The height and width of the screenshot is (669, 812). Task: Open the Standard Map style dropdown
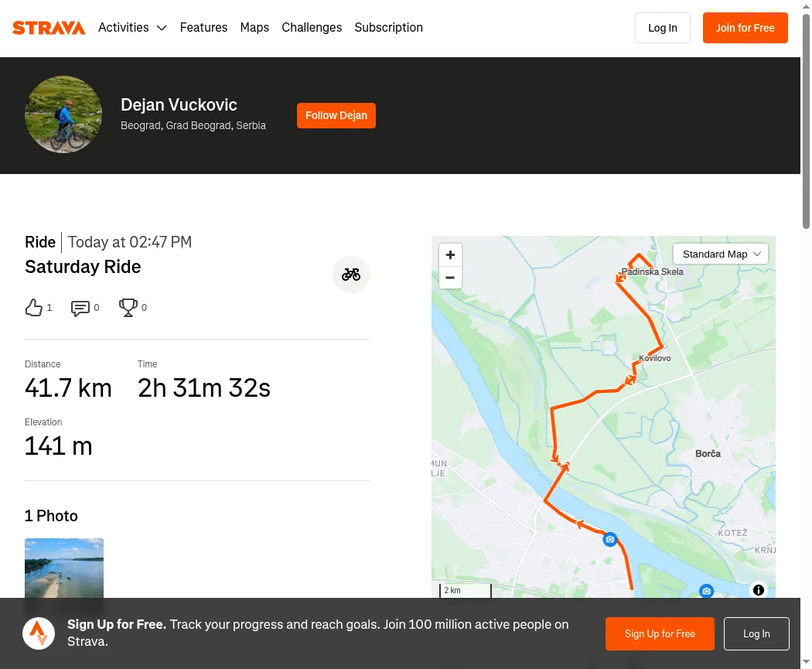[721, 254]
